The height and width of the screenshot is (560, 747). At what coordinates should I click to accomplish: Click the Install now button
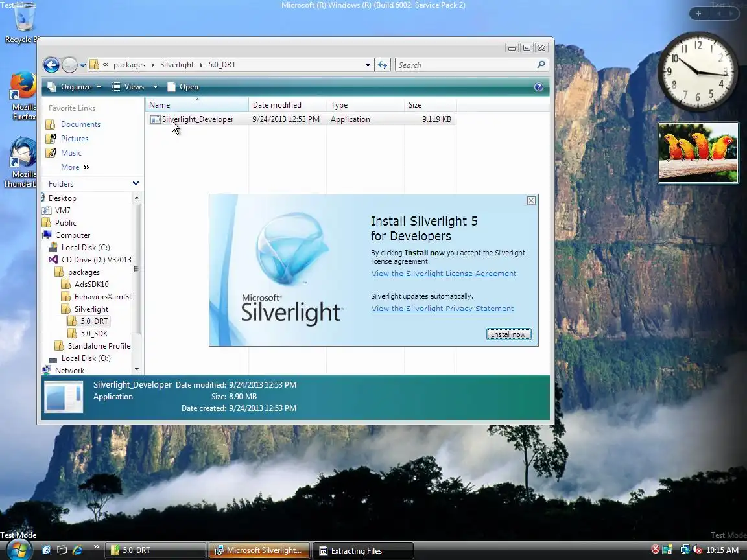(508, 334)
